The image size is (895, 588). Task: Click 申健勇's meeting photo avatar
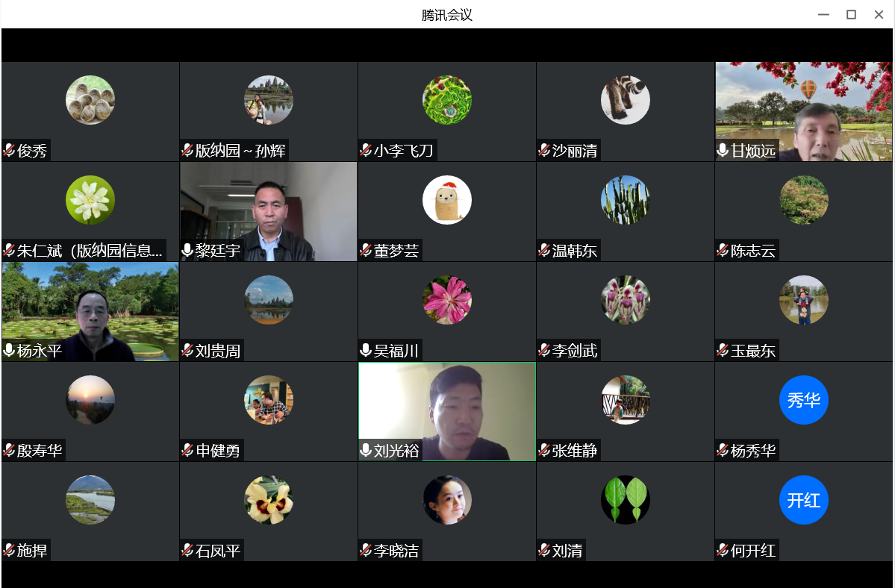[269, 400]
